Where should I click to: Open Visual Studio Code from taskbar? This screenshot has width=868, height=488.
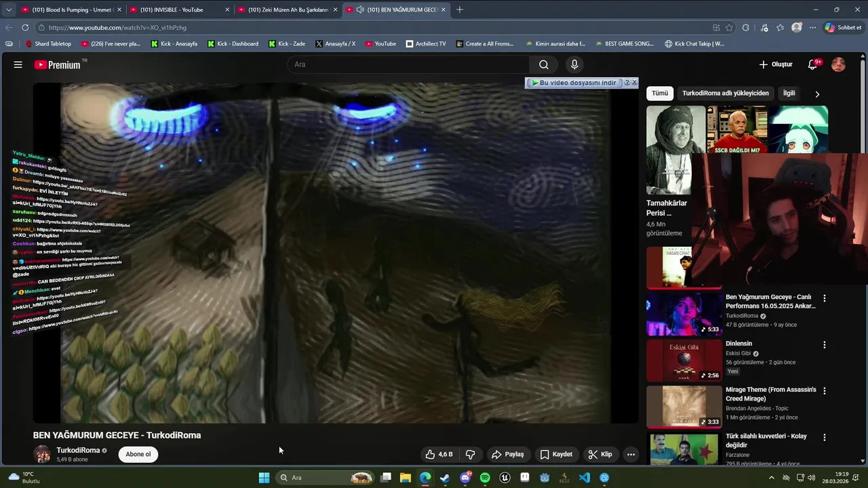click(x=585, y=478)
